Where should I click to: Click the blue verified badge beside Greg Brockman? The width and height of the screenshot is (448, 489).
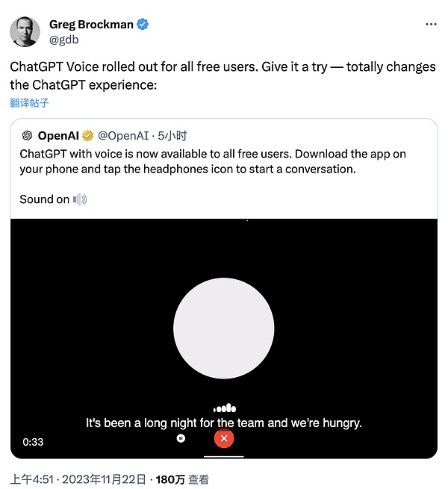pyautogui.click(x=143, y=25)
